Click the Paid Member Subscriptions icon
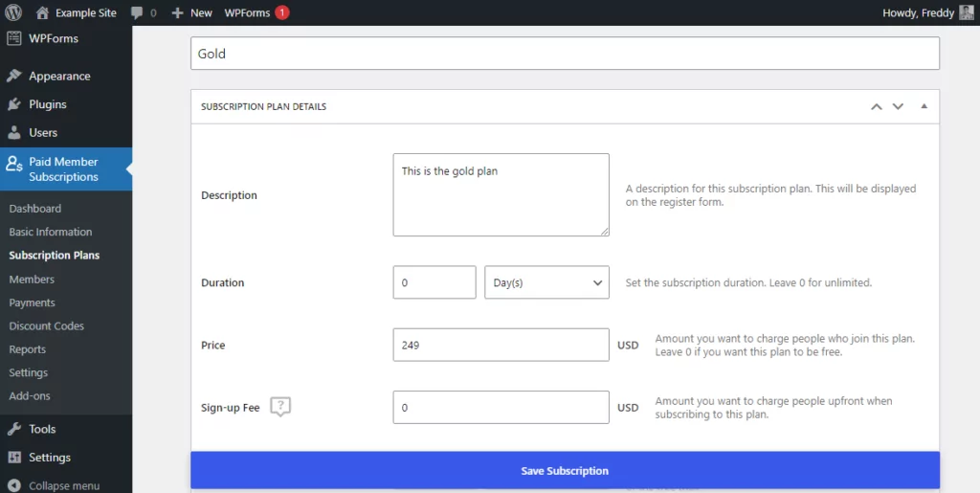980x493 pixels. pos(13,164)
